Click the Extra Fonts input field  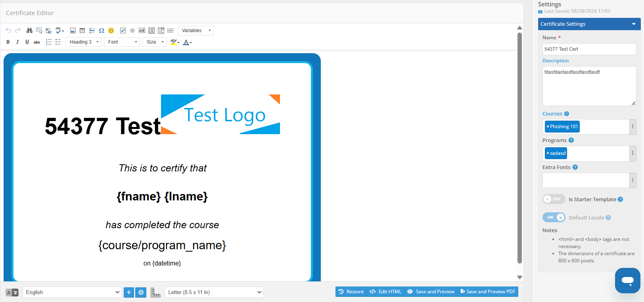tap(586, 180)
